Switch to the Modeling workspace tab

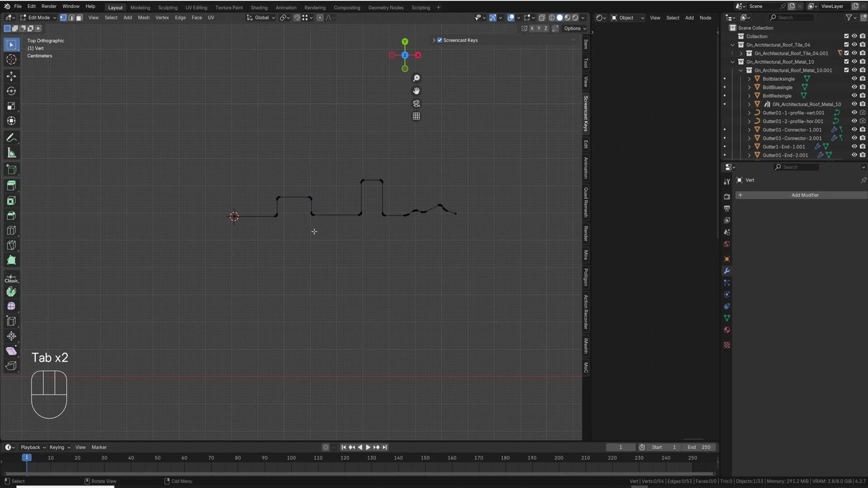tap(140, 8)
